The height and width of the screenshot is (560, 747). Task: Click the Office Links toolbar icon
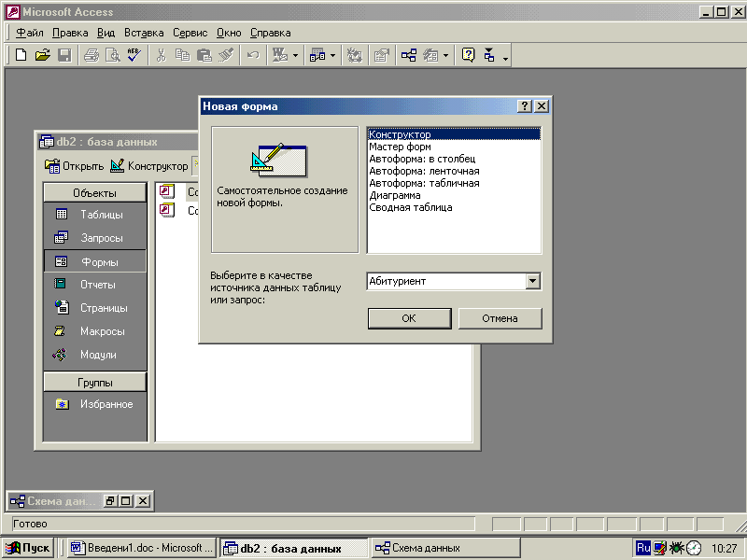pyautogui.click(x=279, y=55)
